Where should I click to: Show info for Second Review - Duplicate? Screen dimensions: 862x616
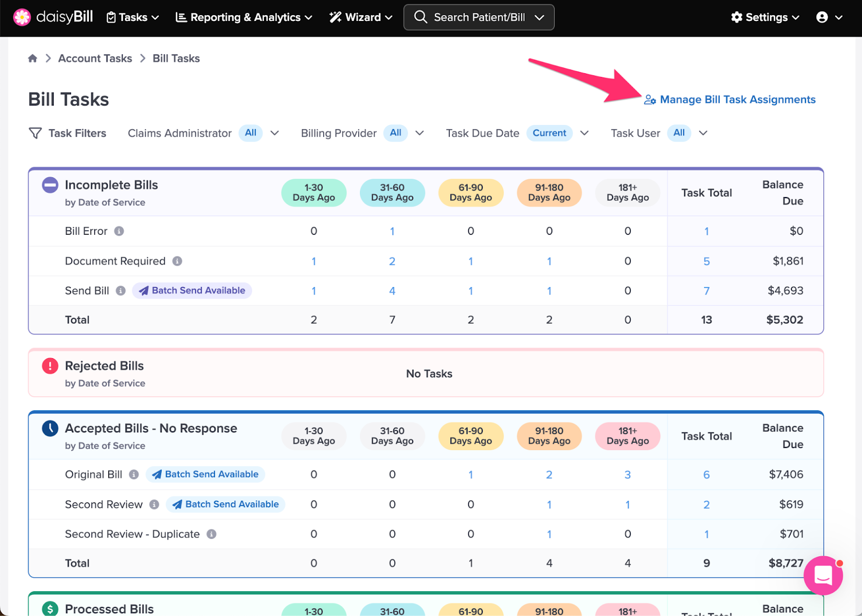212,534
